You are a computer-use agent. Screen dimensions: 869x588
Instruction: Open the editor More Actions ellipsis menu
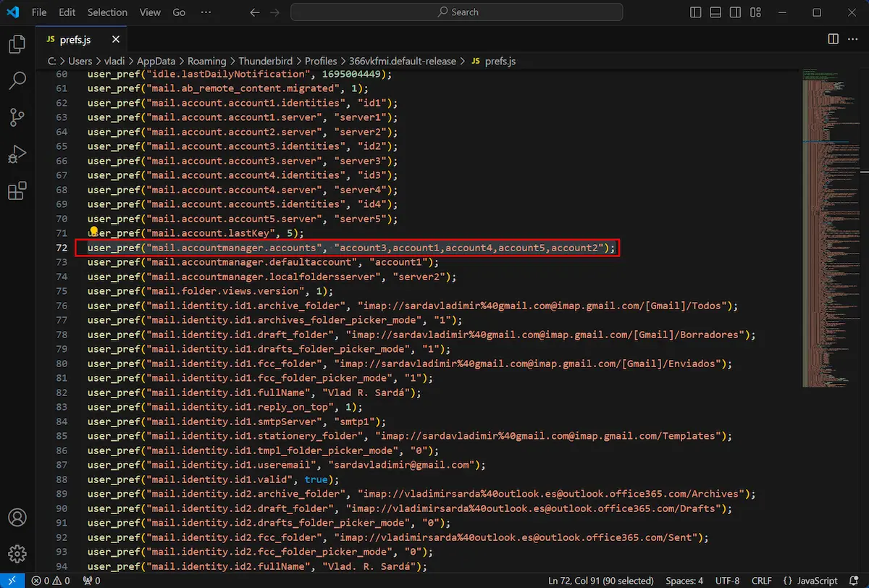853,38
